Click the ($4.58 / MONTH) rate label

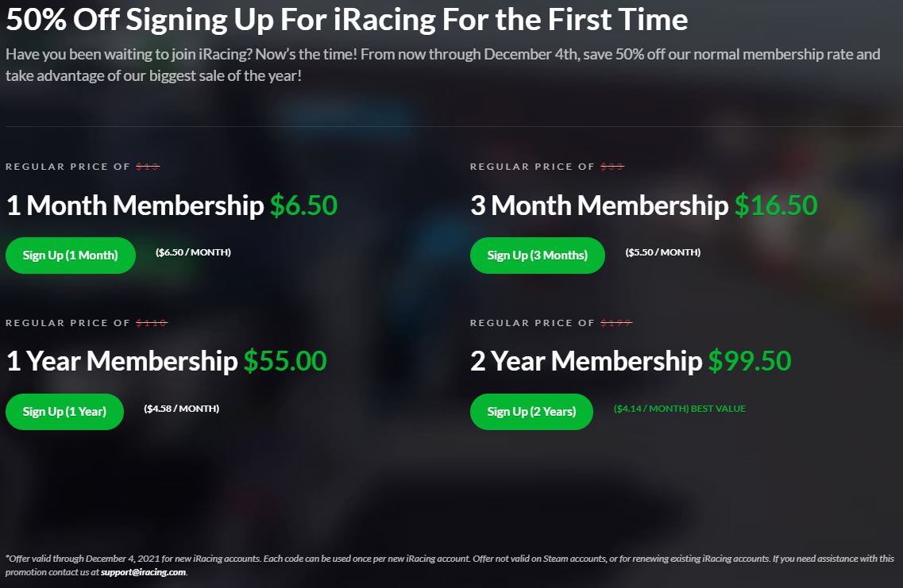(x=181, y=409)
